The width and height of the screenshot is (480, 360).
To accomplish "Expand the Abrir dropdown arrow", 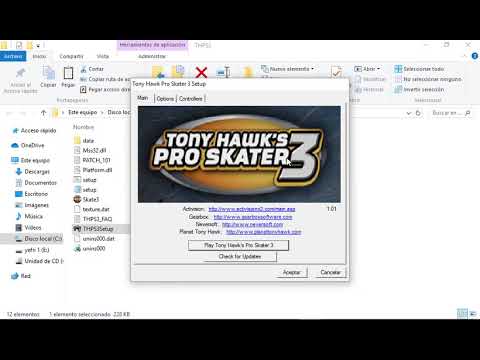I will pyautogui.click(x=378, y=69).
